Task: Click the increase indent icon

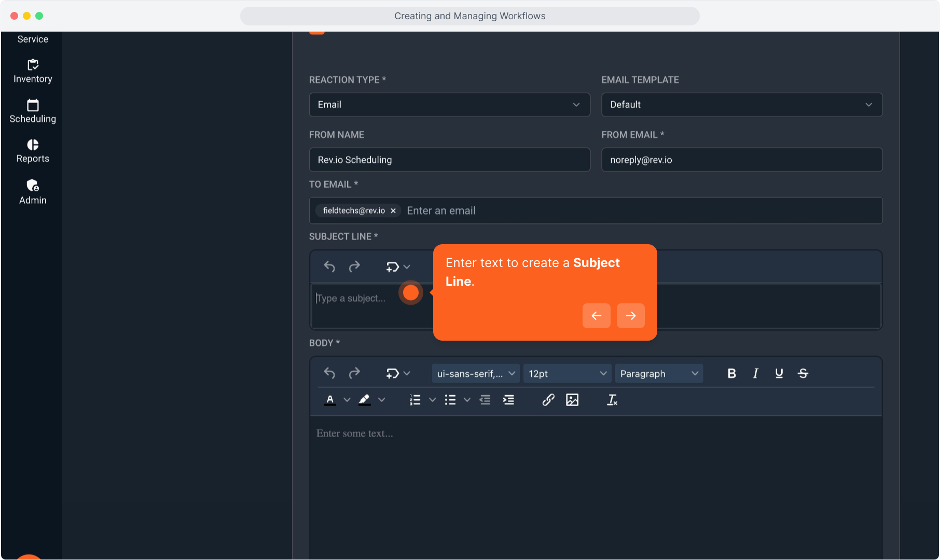Action: coord(509,400)
